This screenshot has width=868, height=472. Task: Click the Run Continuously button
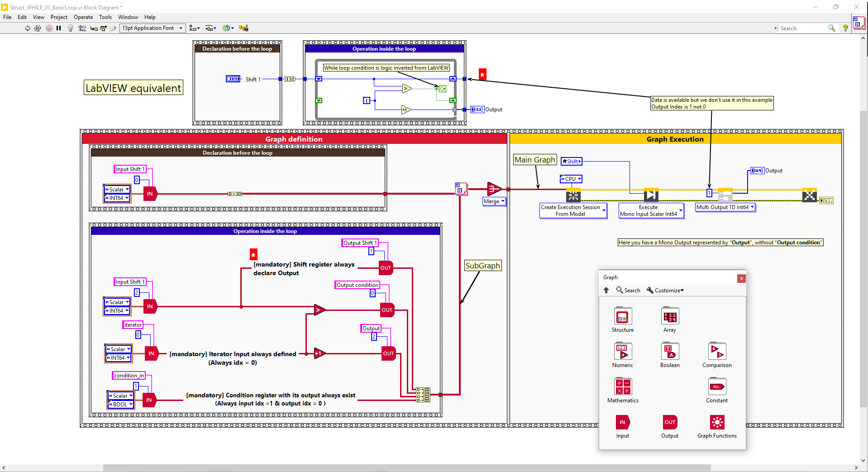(x=38, y=28)
